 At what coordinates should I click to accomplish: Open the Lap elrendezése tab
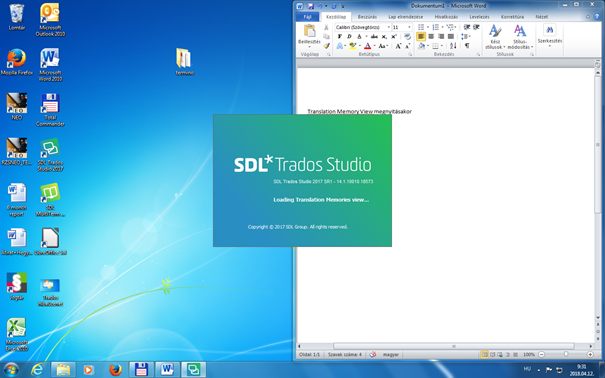[x=406, y=17]
